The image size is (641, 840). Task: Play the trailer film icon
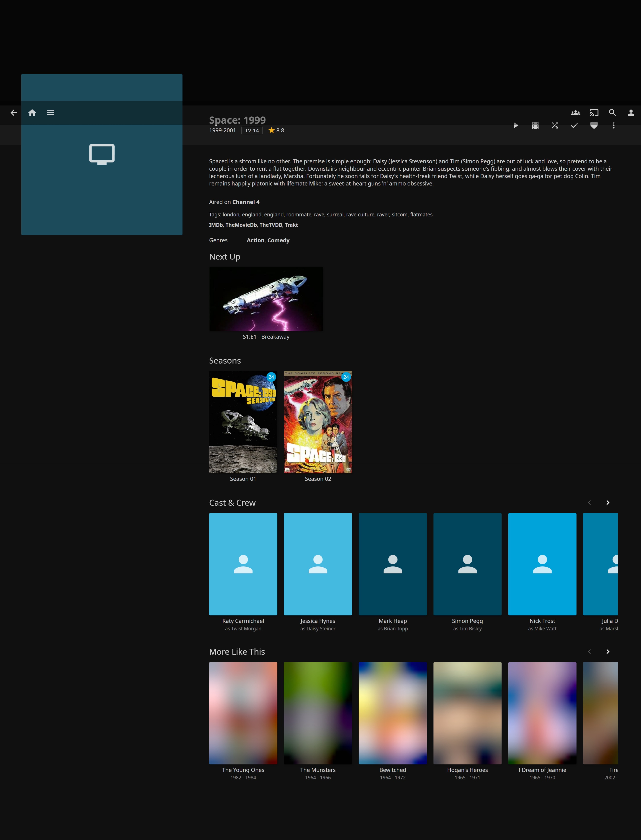point(535,125)
